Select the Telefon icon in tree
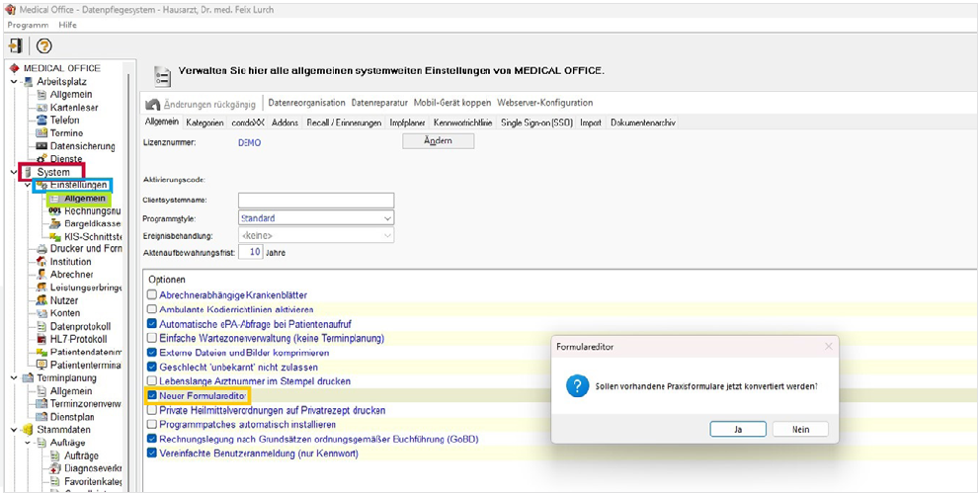980x495 pixels. [41, 120]
